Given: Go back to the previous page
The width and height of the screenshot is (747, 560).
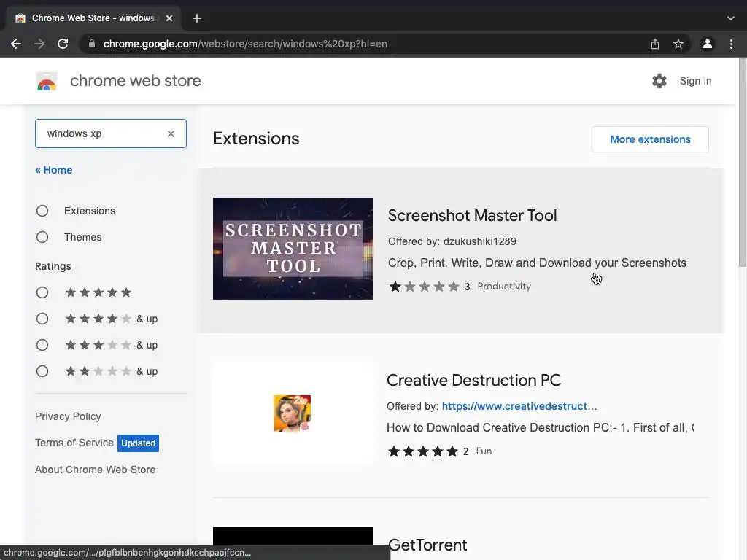Looking at the screenshot, I should tap(16, 44).
